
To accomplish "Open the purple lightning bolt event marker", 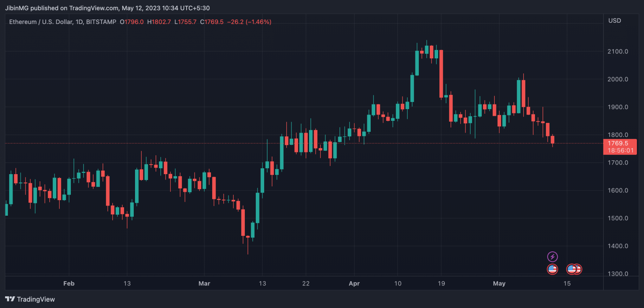I will (553, 256).
